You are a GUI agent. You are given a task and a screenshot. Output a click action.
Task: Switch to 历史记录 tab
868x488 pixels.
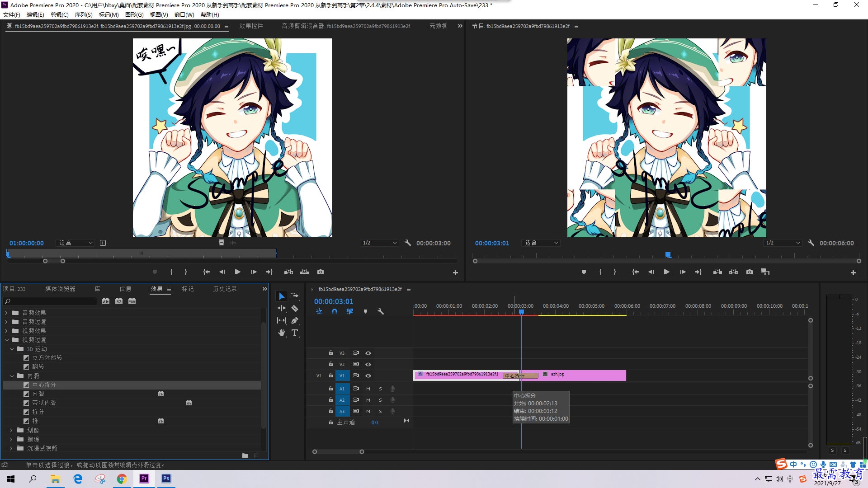225,289
